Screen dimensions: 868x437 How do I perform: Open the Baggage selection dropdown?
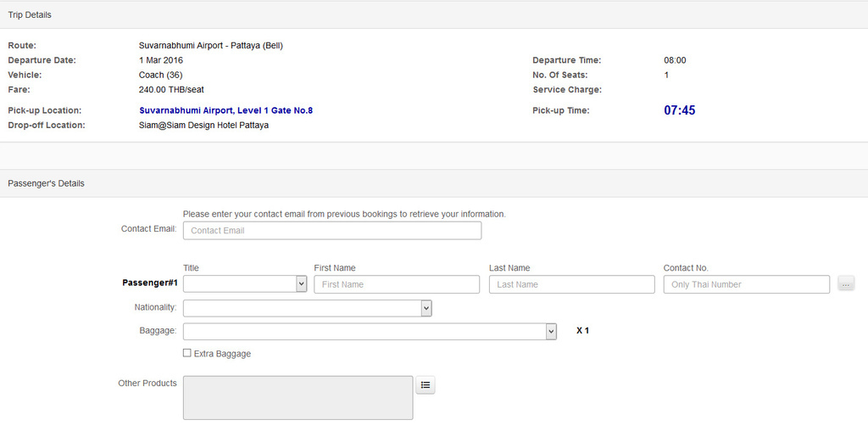click(370, 331)
